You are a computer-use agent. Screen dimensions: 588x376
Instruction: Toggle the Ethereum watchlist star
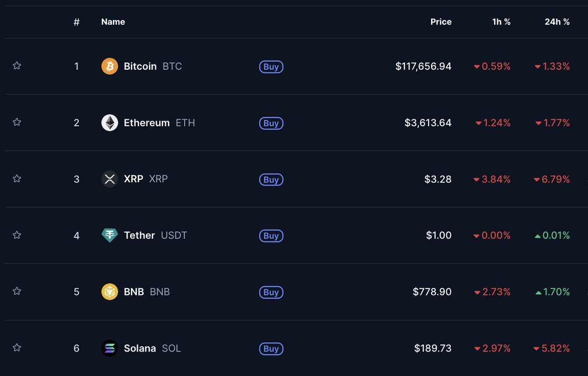coord(17,122)
